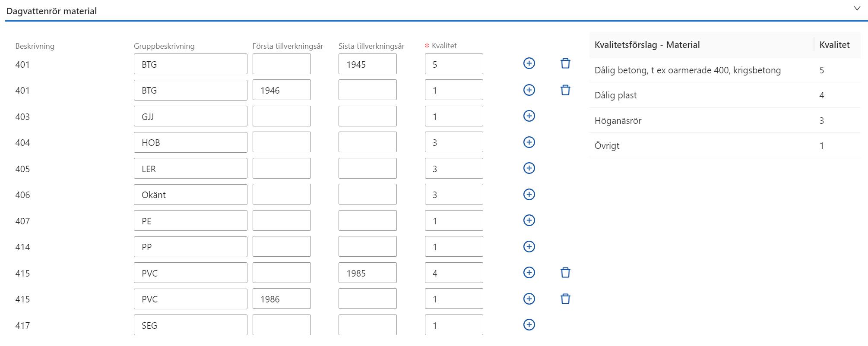
Task: Click the first manufacturing year field for GJJ
Action: click(x=281, y=116)
